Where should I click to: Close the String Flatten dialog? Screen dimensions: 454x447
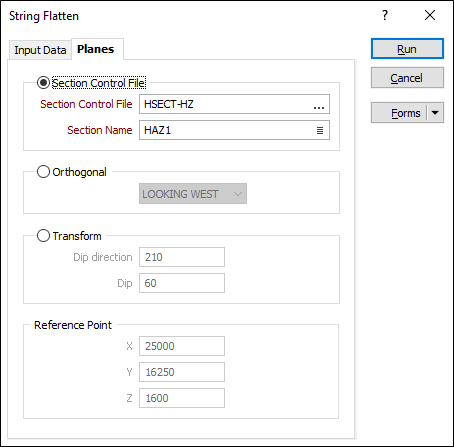coord(430,15)
